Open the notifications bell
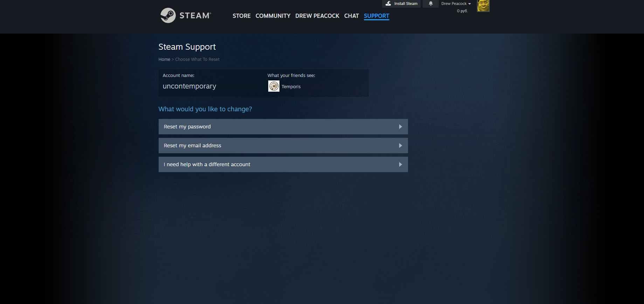The image size is (644, 304). click(x=431, y=3)
